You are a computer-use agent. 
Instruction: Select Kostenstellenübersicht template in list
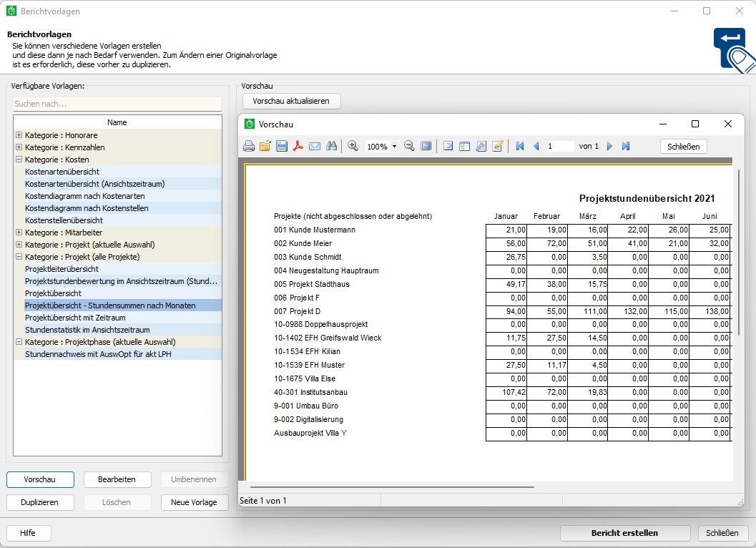coord(64,220)
